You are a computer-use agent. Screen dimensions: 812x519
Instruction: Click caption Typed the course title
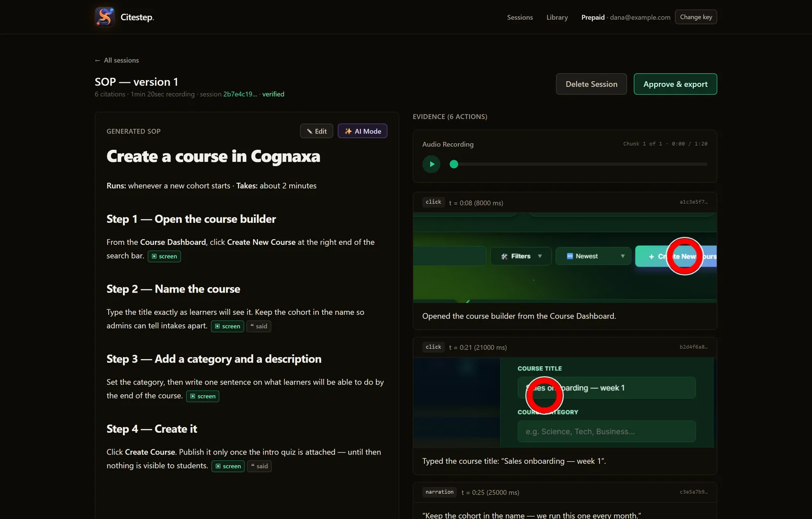[x=514, y=461]
